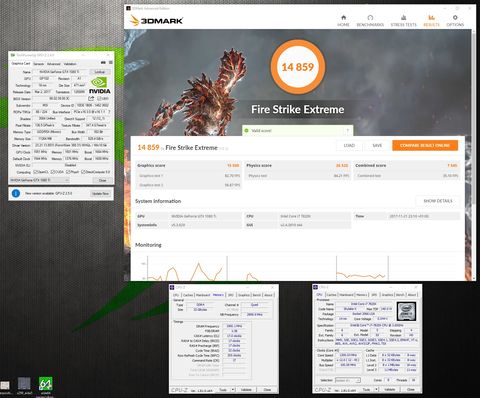Open Tools dropdown arrow in left CPU-Z window
Image resolution: width=480 pixels, height=398 pixels.
click(233, 390)
